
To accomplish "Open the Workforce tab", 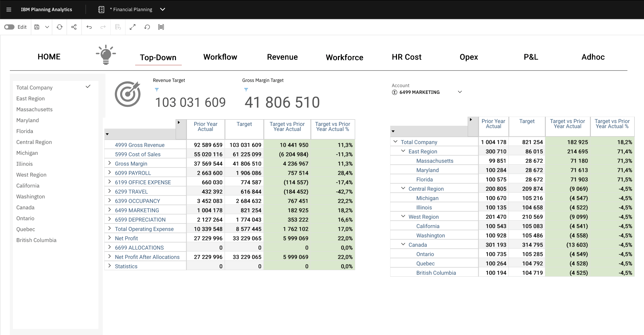I will pyautogui.click(x=345, y=57).
